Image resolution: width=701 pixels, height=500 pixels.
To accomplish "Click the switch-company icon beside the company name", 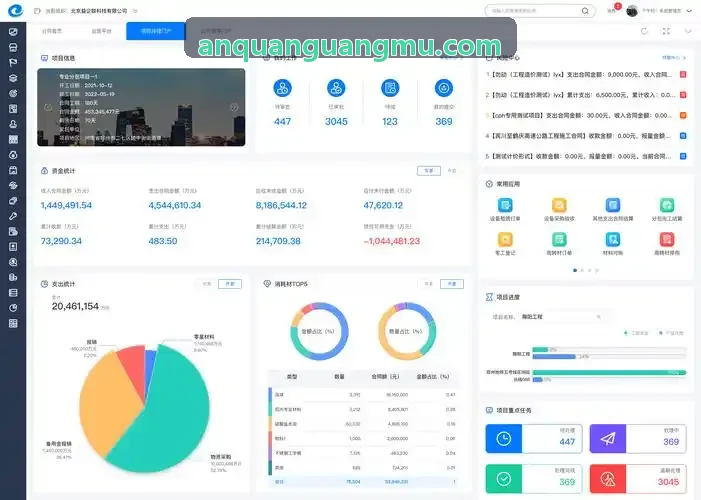I will (x=135, y=11).
